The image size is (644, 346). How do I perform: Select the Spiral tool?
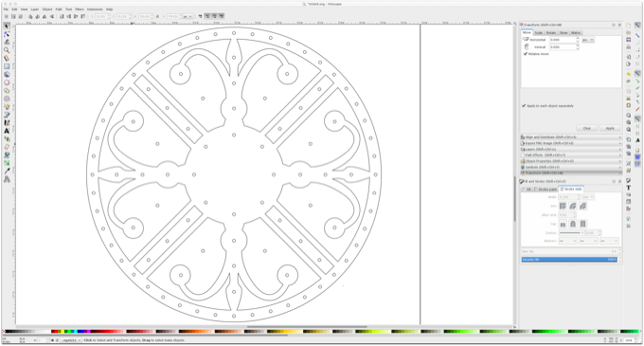coord(7,99)
